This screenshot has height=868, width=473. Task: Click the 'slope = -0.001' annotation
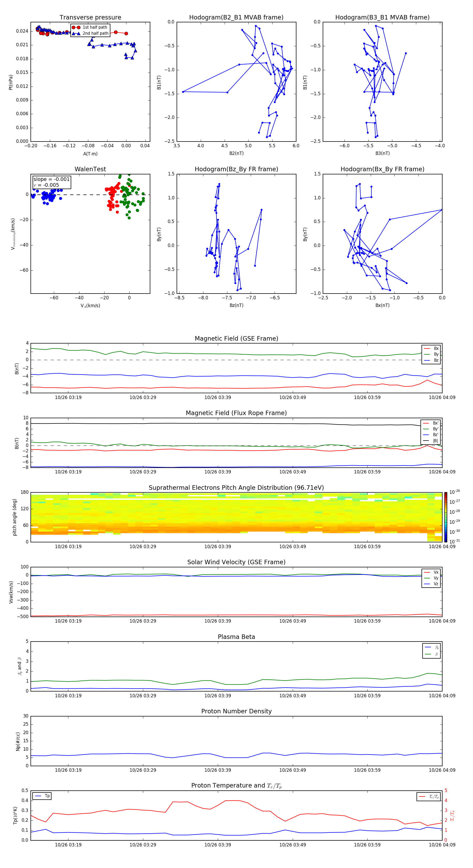(52, 179)
